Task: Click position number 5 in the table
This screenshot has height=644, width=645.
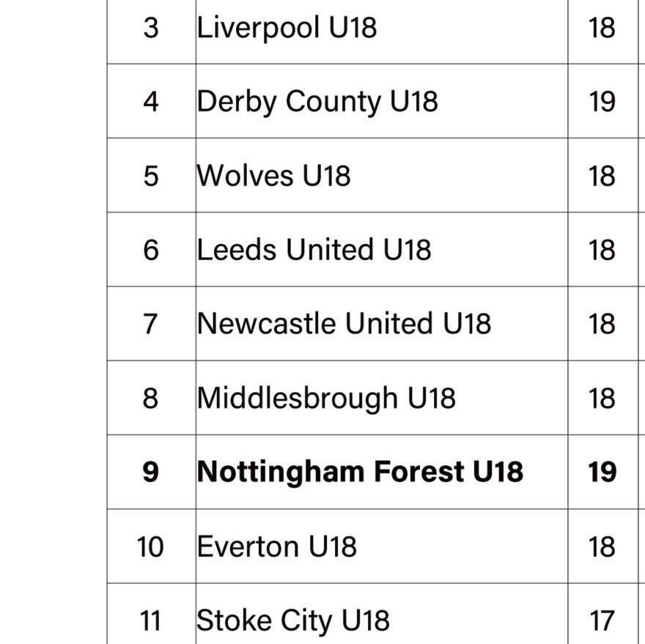Action: pyautogui.click(x=150, y=176)
